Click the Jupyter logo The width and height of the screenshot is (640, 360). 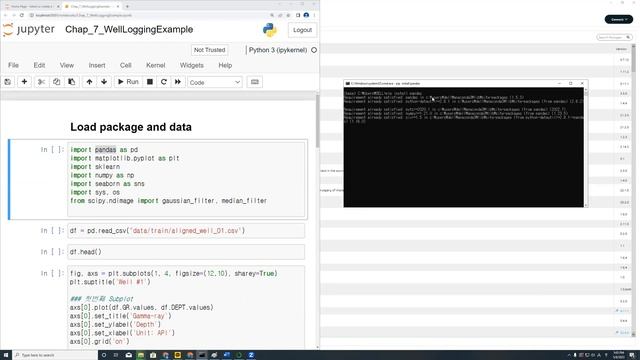coord(29,30)
